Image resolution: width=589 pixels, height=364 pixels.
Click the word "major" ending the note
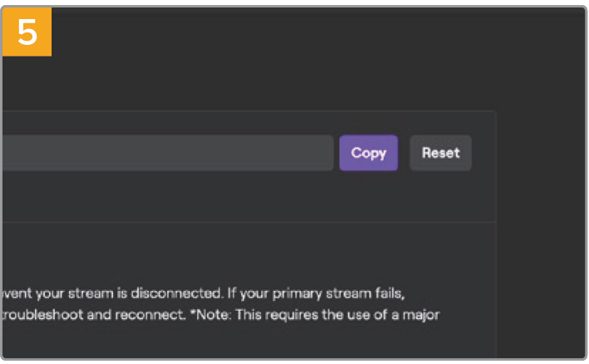(x=422, y=316)
